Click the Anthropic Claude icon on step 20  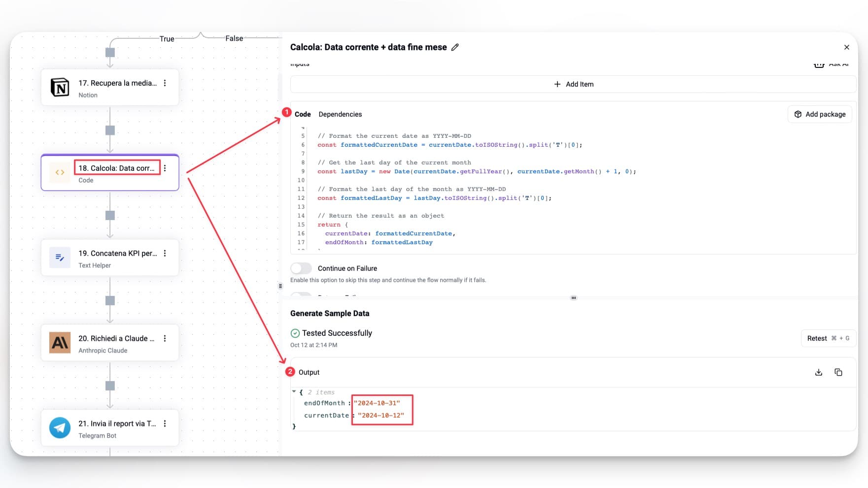tap(60, 343)
